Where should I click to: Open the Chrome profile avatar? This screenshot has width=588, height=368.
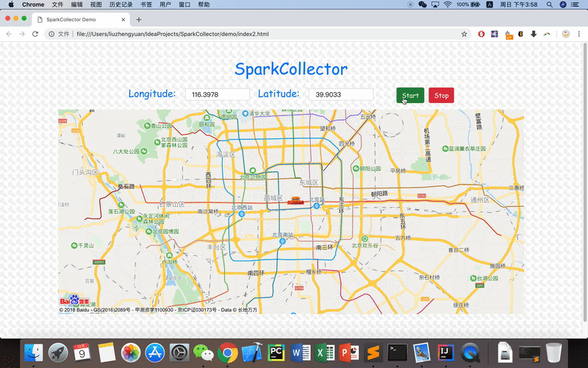pyautogui.click(x=565, y=34)
